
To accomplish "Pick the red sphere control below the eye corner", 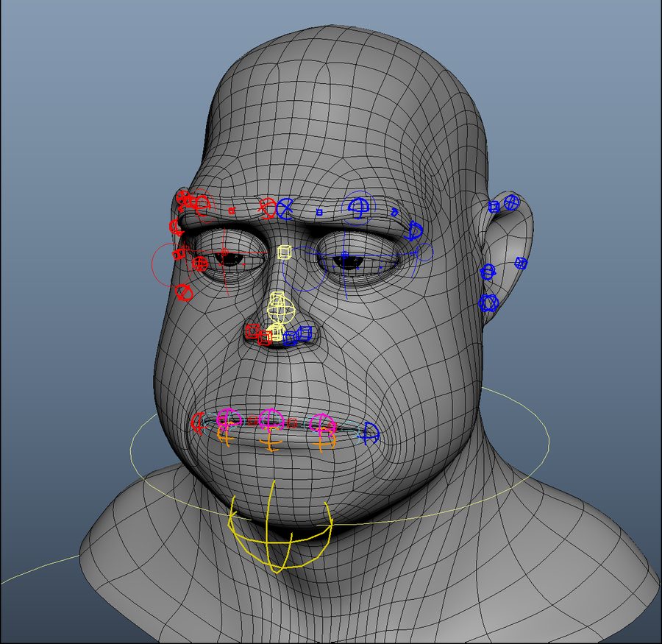I will pos(199,264).
